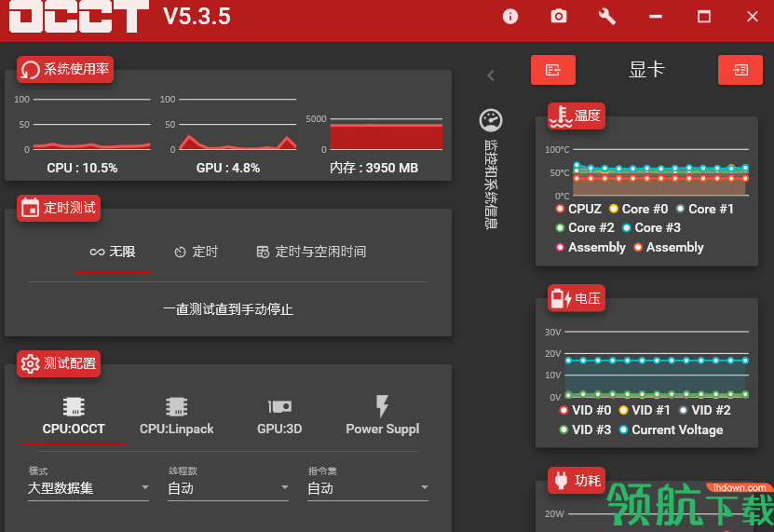Toggle Core #1 temperature series

(704, 209)
